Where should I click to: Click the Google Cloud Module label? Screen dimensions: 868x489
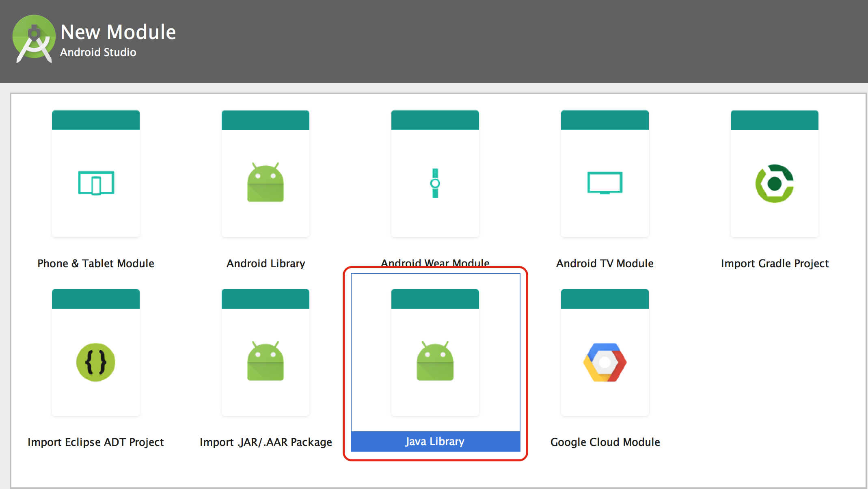[605, 442]
